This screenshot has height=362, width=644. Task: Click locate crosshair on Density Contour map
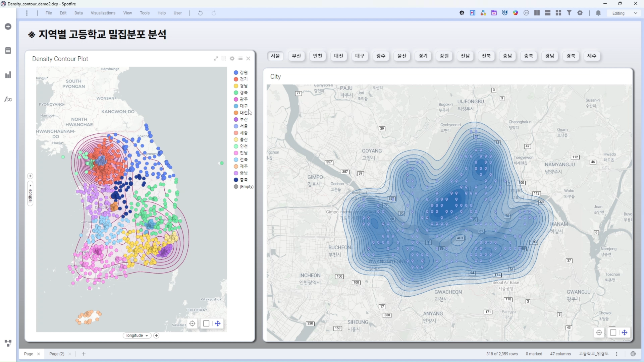(192, 323)
